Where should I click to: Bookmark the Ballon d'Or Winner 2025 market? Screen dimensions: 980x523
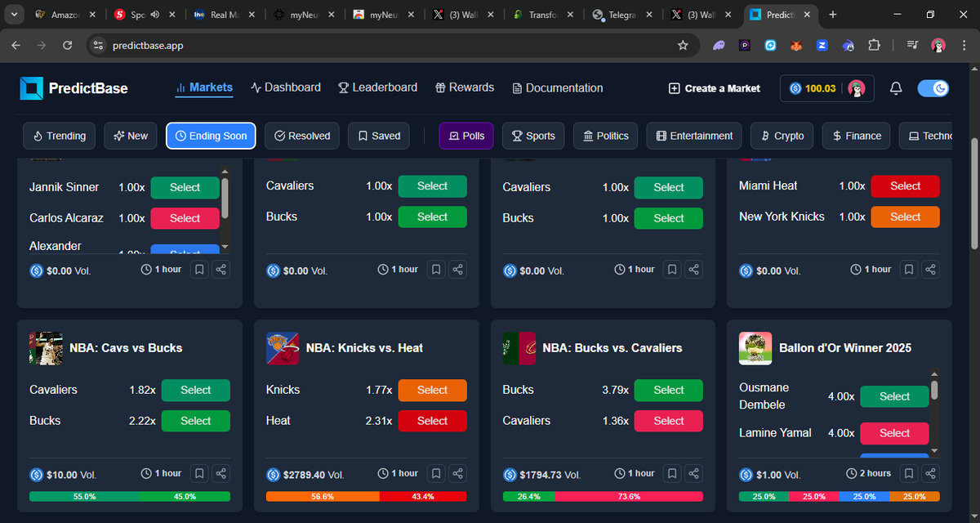point(908,473)
